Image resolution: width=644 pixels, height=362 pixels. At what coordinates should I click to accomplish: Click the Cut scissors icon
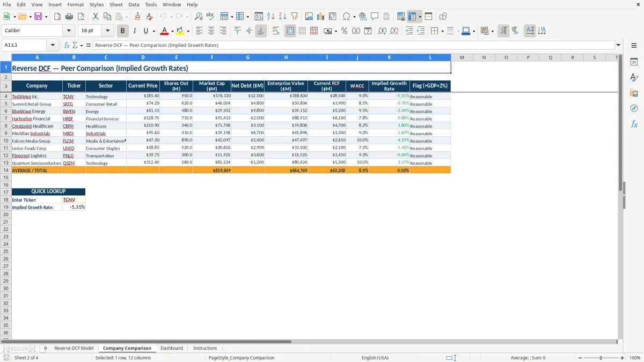[x=95, y=17]
